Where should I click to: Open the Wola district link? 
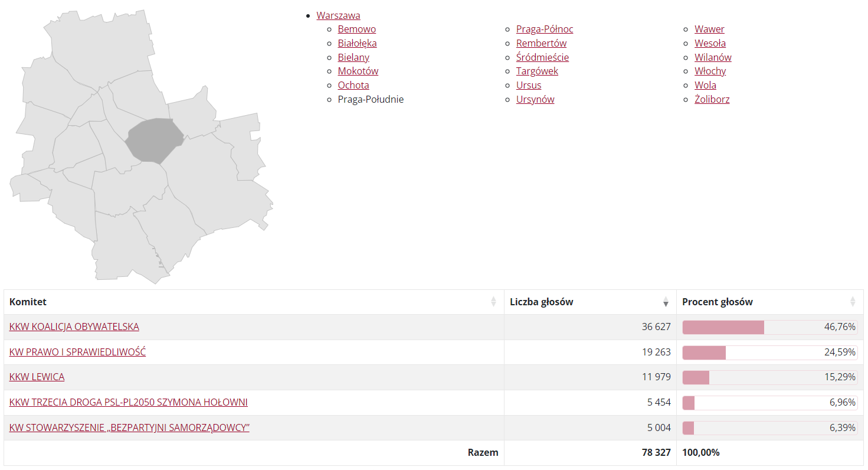pyautogui.click(x=705, y=85)
